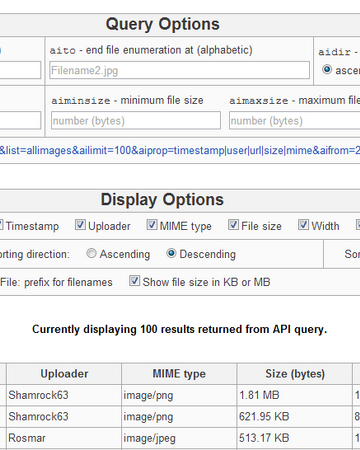Click the aimaxsize maximum file size field
The height and width of the screenshot is (450, 360).
295,120
